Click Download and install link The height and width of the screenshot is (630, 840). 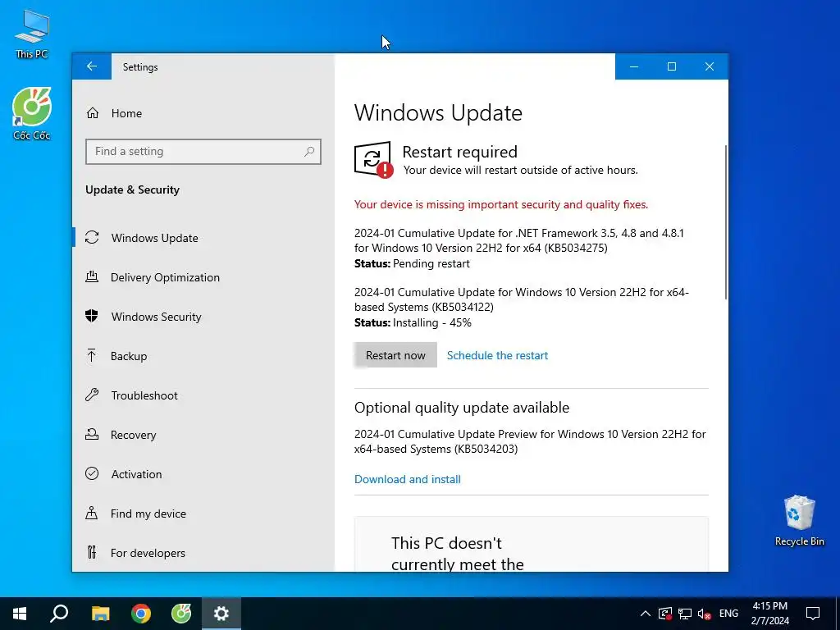pos(407,479)
